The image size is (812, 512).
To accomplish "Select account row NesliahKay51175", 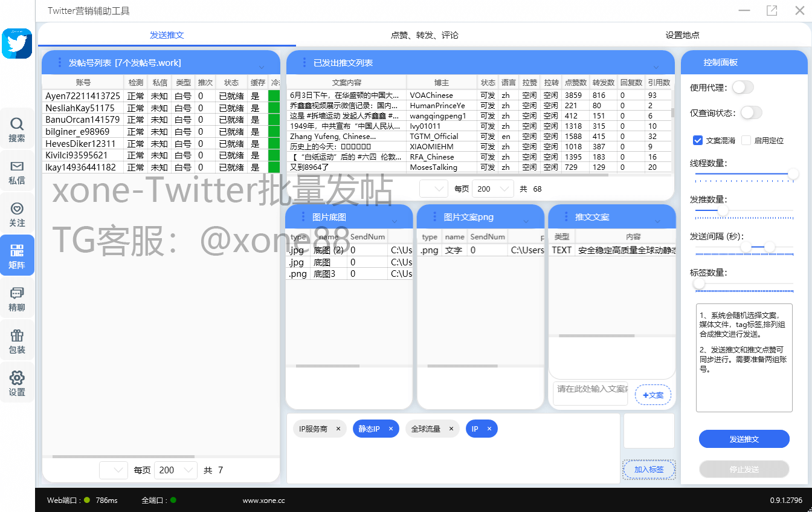I will coord(161,108).
